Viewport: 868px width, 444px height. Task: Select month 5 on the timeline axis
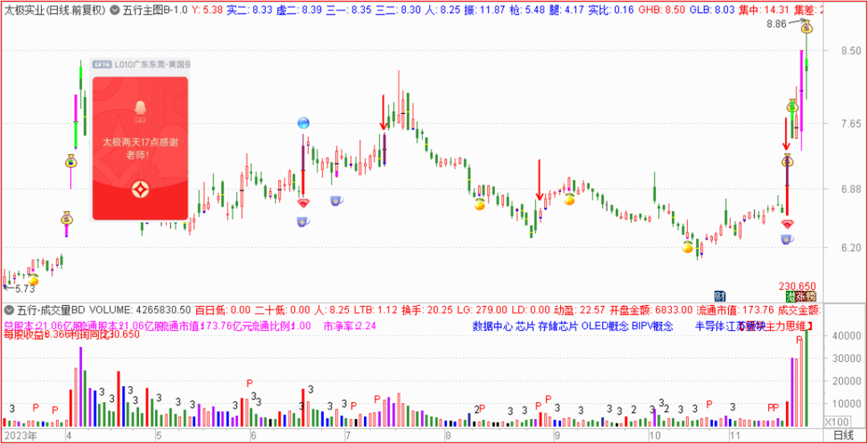(x=158, y=435)
